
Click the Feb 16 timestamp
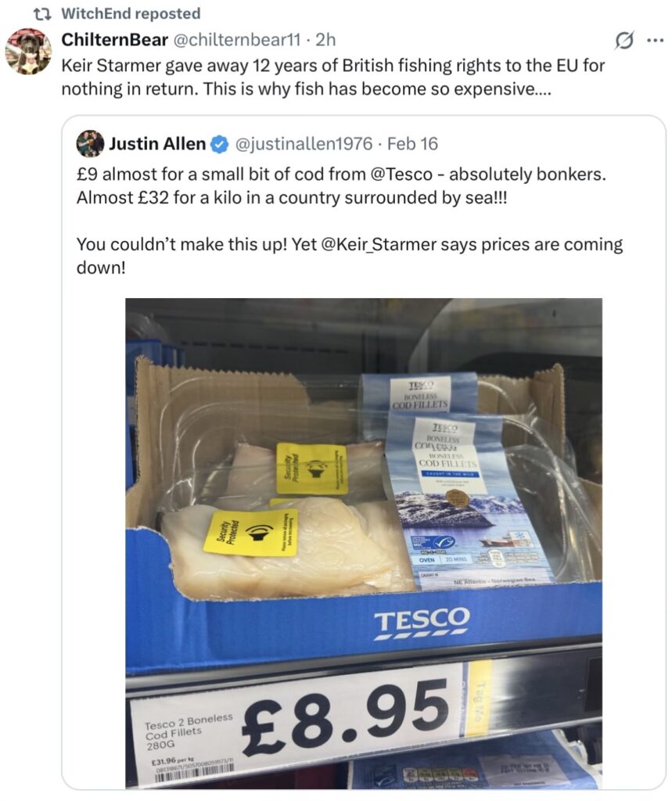coord(412,144)
